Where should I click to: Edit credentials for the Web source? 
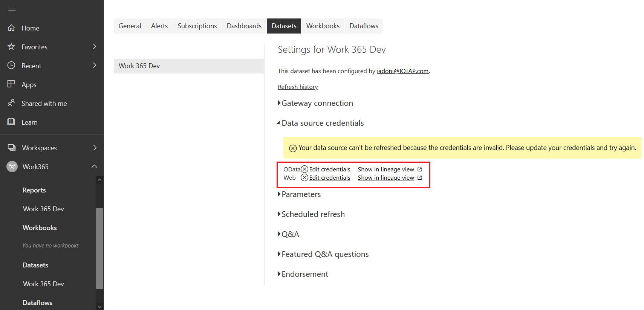pyautogui.click(x=330, y=178)
